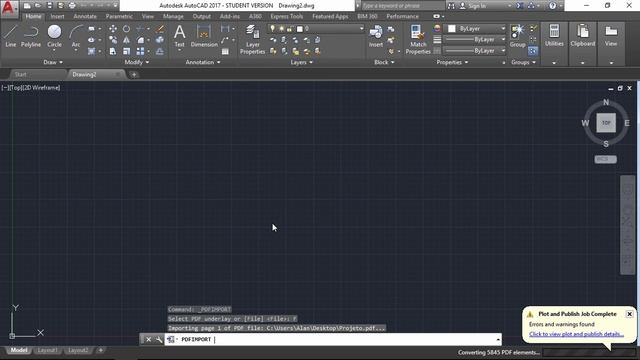Open the View panel
The width and height of the screenshot is (640, 360).
611,36
